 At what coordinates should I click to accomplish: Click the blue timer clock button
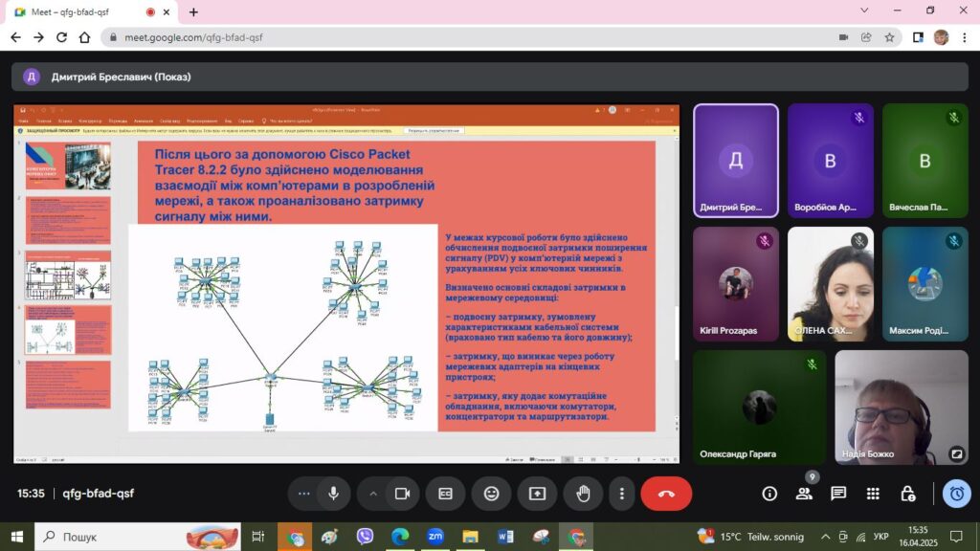[956, 494]
